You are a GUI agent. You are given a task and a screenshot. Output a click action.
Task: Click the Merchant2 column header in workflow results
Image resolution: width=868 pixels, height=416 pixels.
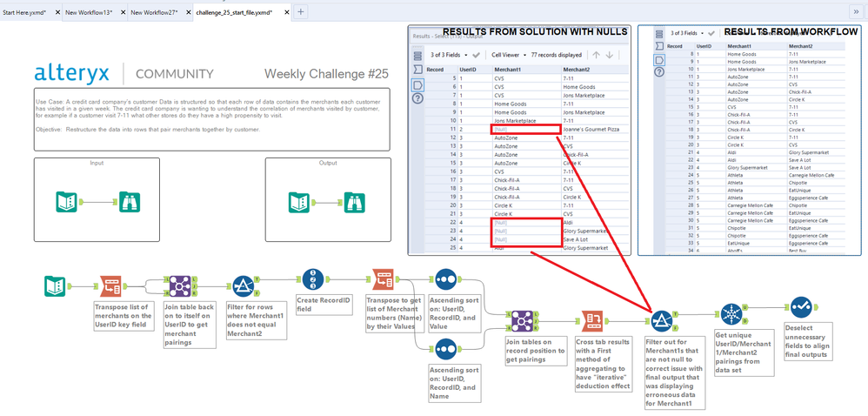point(817,46)
